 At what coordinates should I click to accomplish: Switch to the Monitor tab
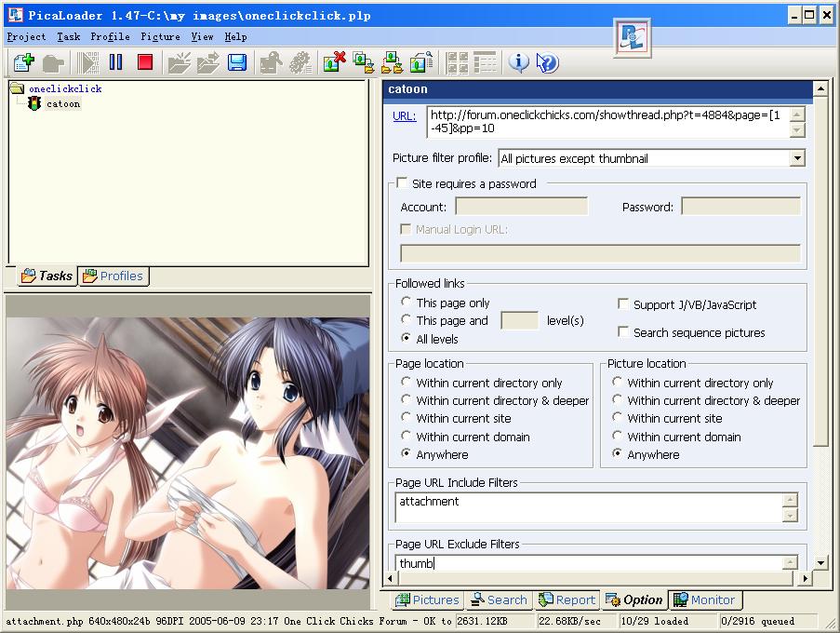[704, 600]
